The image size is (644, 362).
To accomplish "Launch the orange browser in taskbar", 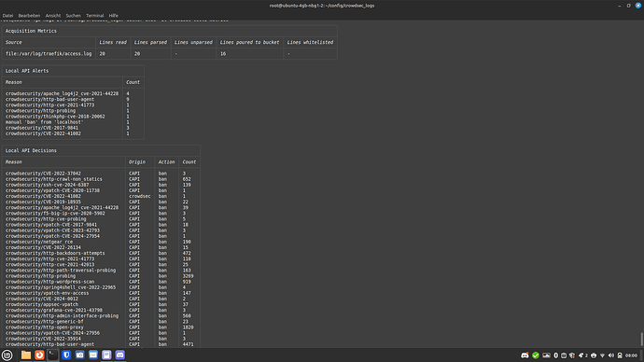I will (39, 355).
